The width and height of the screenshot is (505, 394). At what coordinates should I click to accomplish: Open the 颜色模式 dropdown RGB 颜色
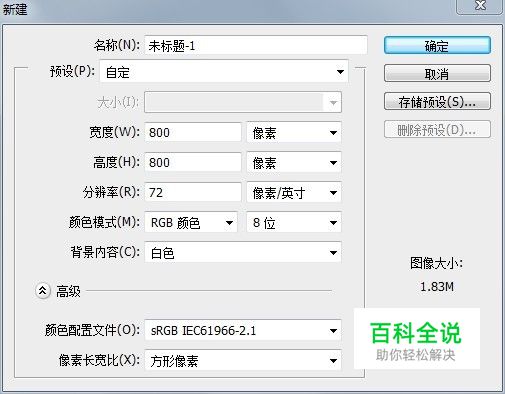click(191, 222)
